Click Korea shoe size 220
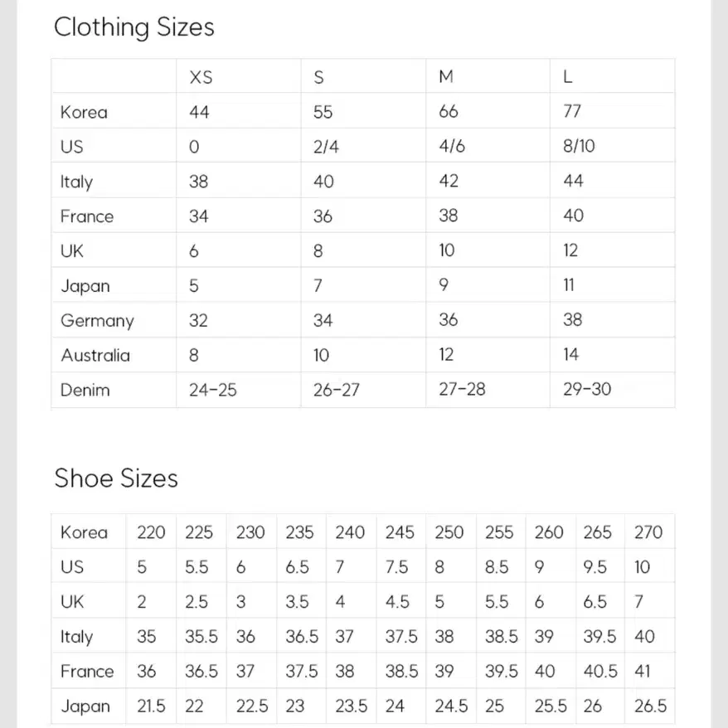 pyautogui.click(x=151, y=532)
